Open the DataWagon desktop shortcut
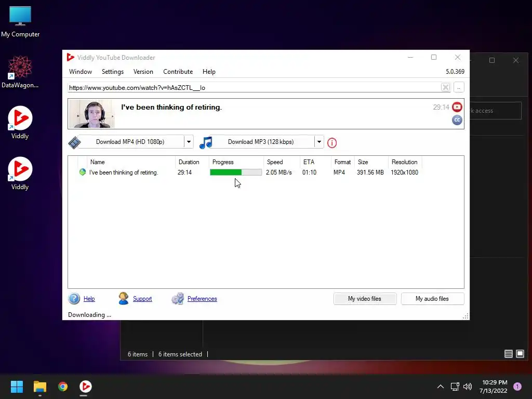 tap(20, 72)
